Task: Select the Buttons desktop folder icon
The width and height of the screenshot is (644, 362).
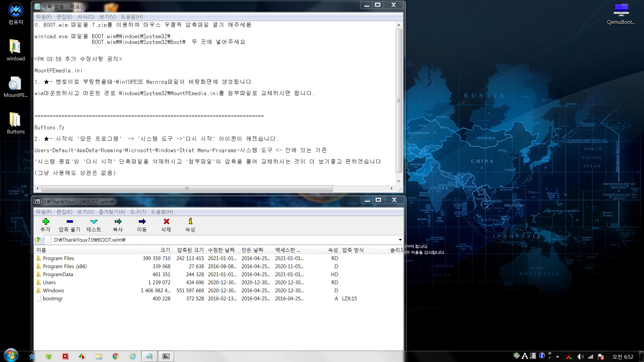Action: (x=15, y=123)
